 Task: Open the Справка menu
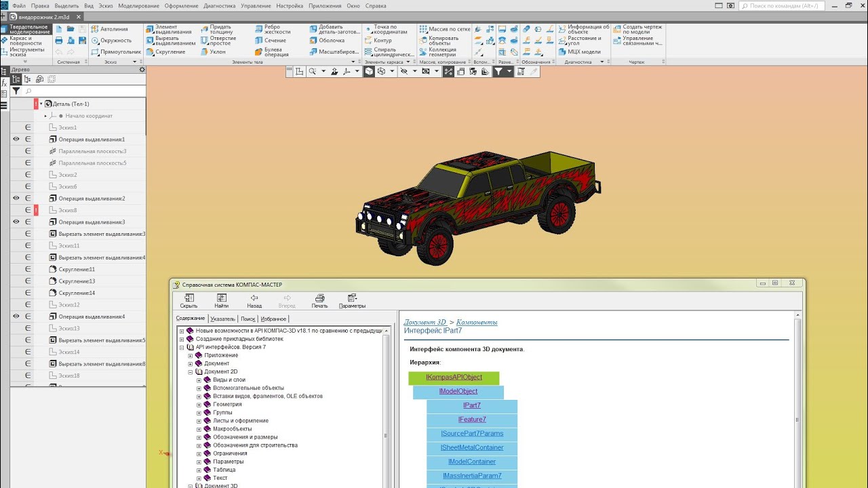click(x=376, y=5)
